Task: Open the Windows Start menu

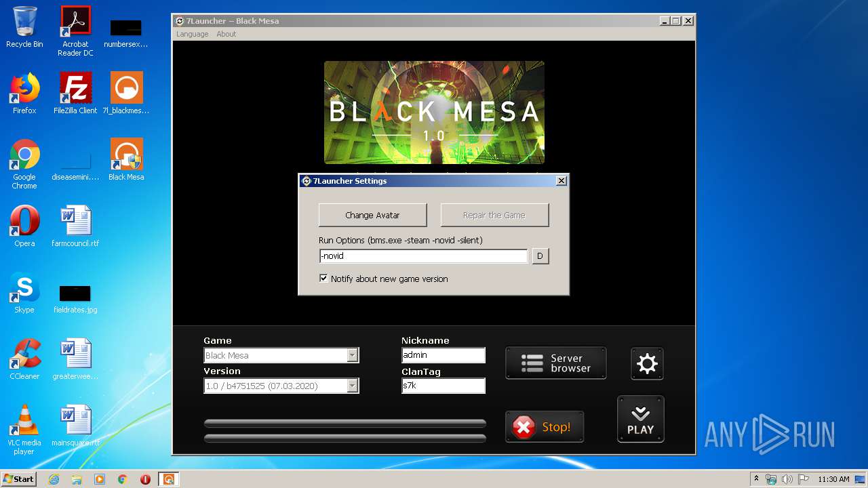Action: (18, 479)
